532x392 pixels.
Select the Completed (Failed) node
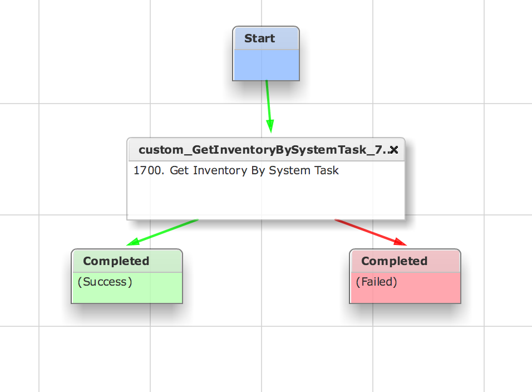(x=405, y=276)
